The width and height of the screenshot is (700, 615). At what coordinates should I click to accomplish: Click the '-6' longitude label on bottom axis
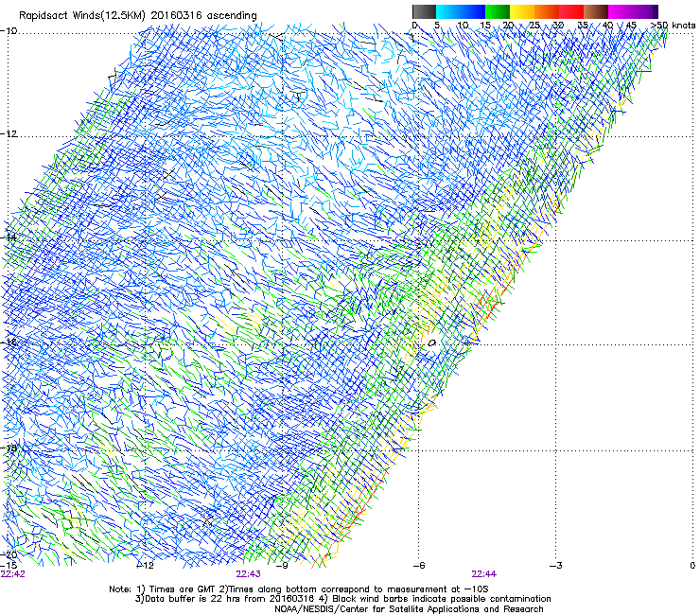(x=419, y=566)
